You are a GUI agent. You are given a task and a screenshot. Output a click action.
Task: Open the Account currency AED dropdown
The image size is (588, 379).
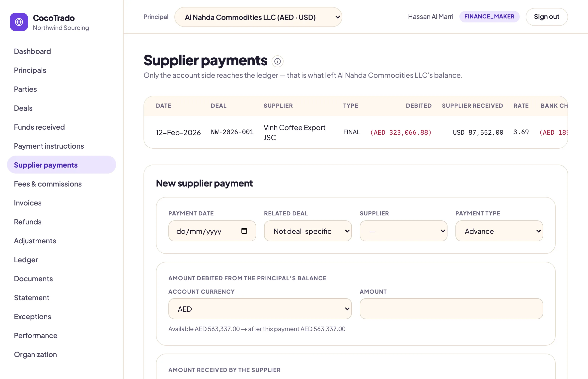260,309
